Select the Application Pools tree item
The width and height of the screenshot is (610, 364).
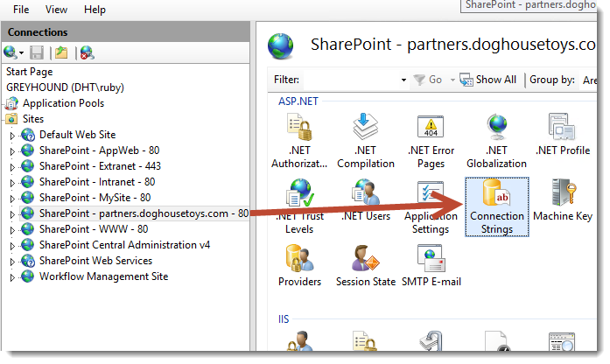click(63, 103)
